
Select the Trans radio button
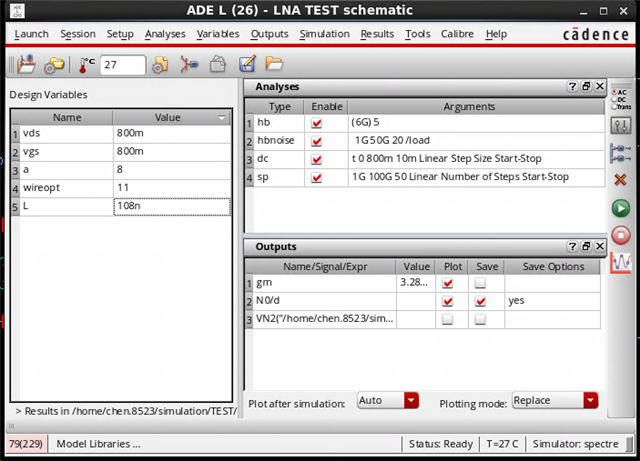(x=613, y=107)
